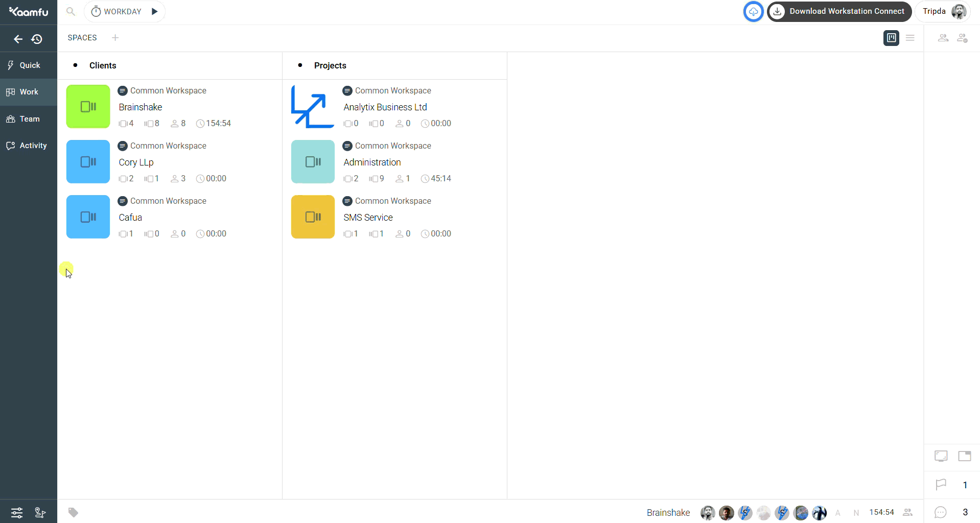Click the flag notifications icon
This screenshot has height=523, width=980.
coord(941,485)
